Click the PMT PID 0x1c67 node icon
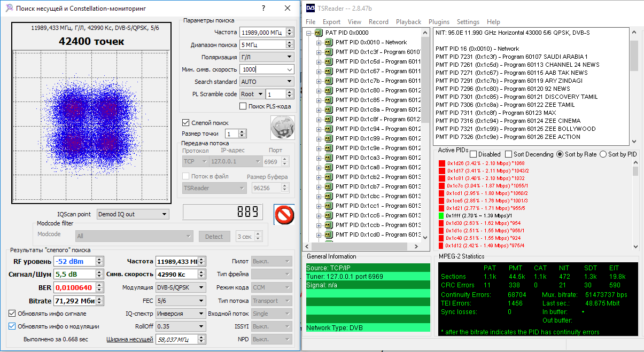Viewport: 644px width, 352px height. pos(329,71)
